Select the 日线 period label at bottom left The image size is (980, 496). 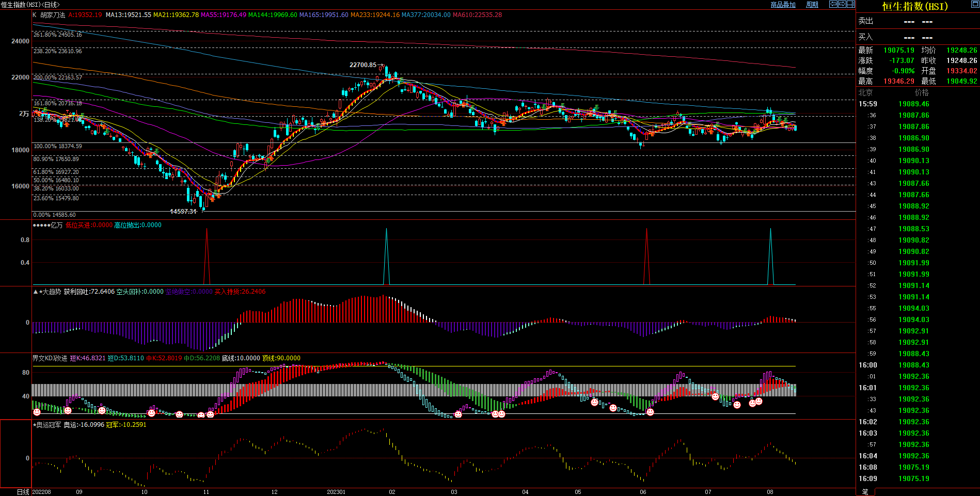[23, 492]
